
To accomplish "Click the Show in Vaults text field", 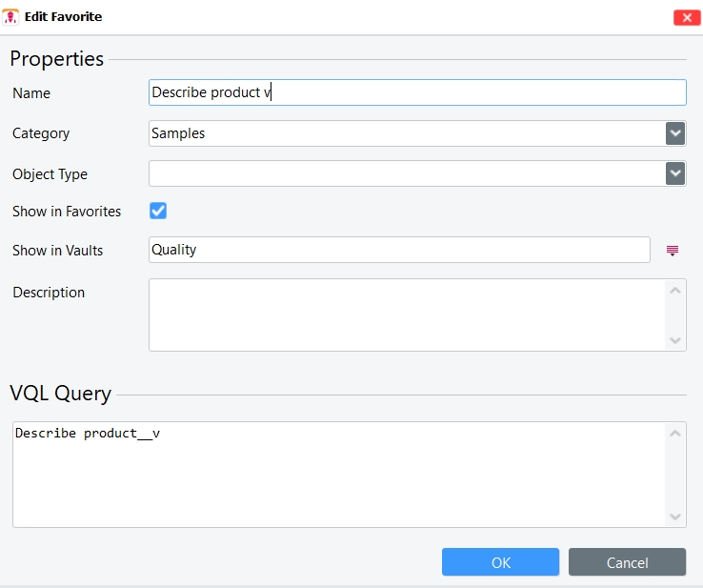I will coord(399,250).
